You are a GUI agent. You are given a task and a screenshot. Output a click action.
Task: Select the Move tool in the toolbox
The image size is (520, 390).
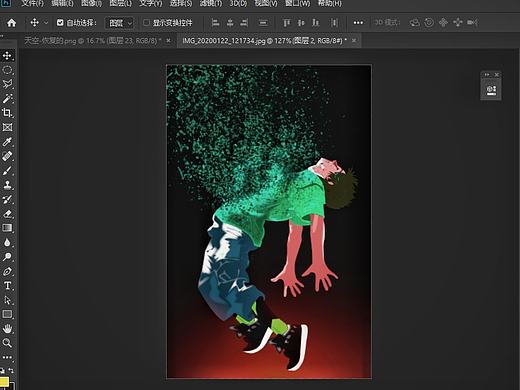[x=7, y=55]
